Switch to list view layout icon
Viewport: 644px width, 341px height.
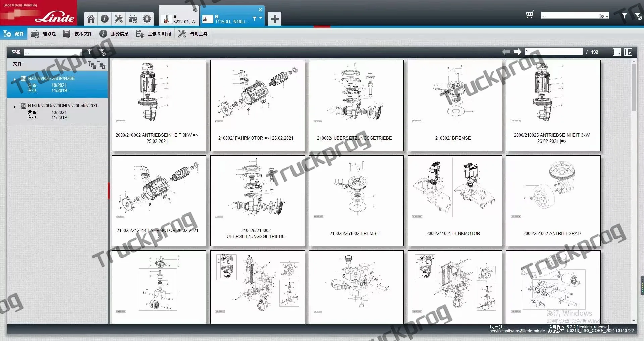pos(616,52)
